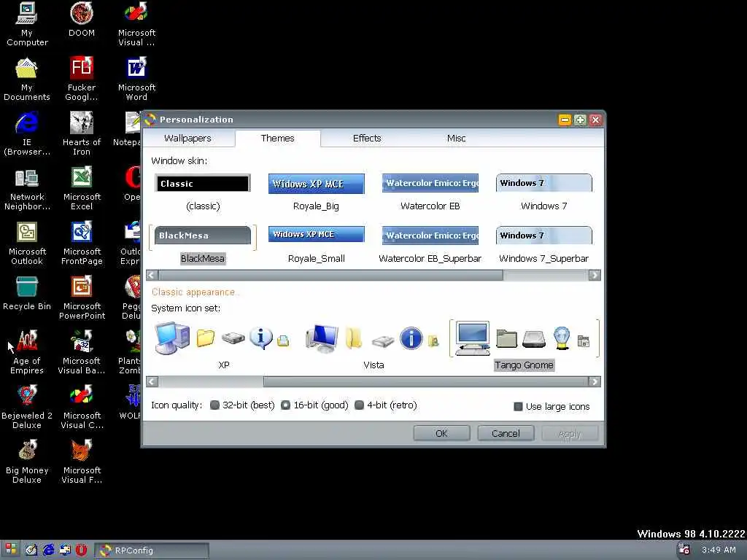This screenshot has width=747, height=560.
Task: Select the Vista system icon set
Action: click(x=373, y=345)
